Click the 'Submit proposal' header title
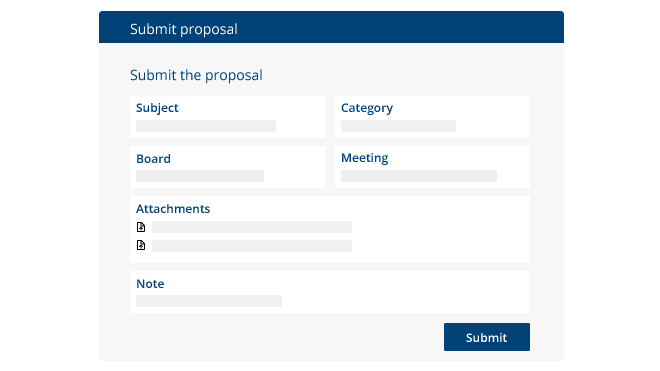The width and height of the screenshot is (660, 371). (184, 29)
